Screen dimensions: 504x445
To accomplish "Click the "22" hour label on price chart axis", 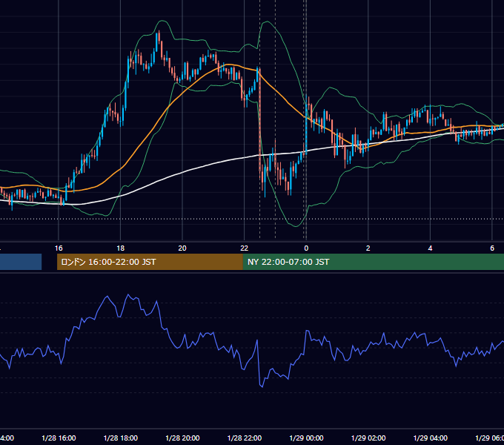I will pyautogui.click(x=245, y=248).
